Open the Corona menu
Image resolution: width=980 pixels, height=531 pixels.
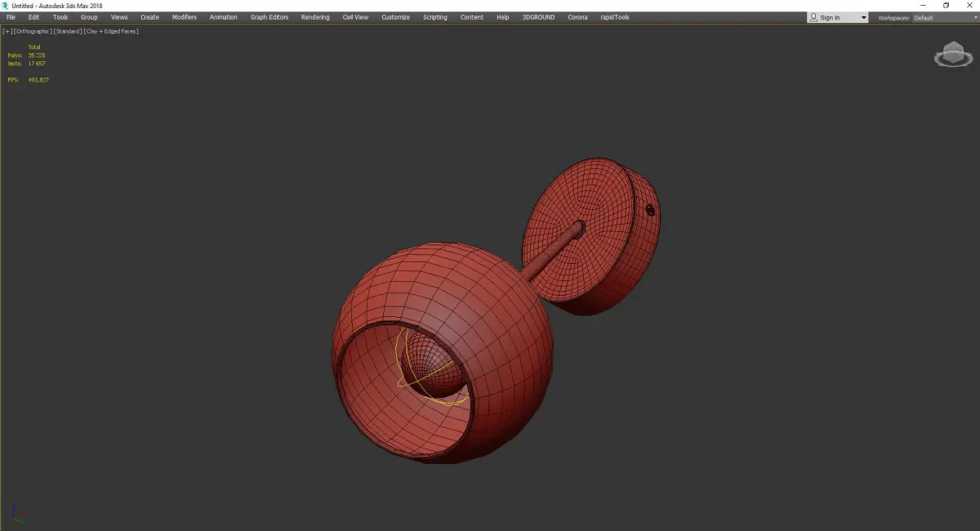[577, 17]
